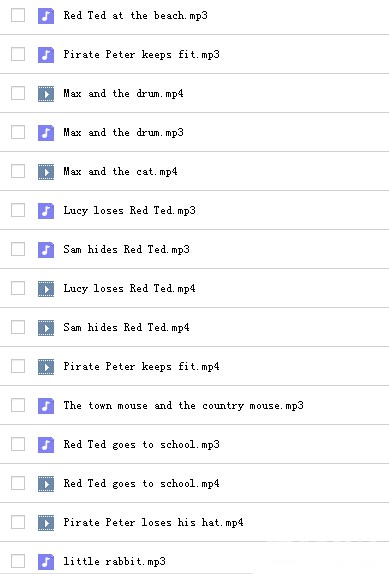The height and width of the screenshot is (574, 389).
Task: Click the video icon of Lucy loses Red Ted.mp4
Action: tap(46, 289)
